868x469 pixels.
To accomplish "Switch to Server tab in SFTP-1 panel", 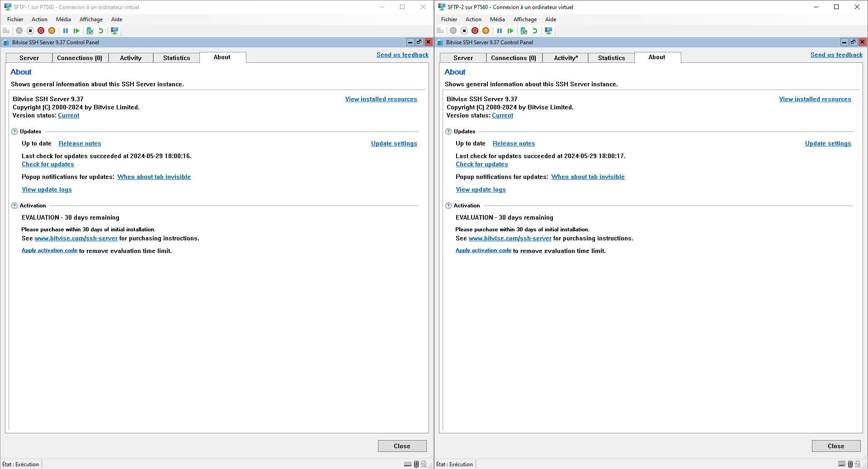I will (29, 58).
